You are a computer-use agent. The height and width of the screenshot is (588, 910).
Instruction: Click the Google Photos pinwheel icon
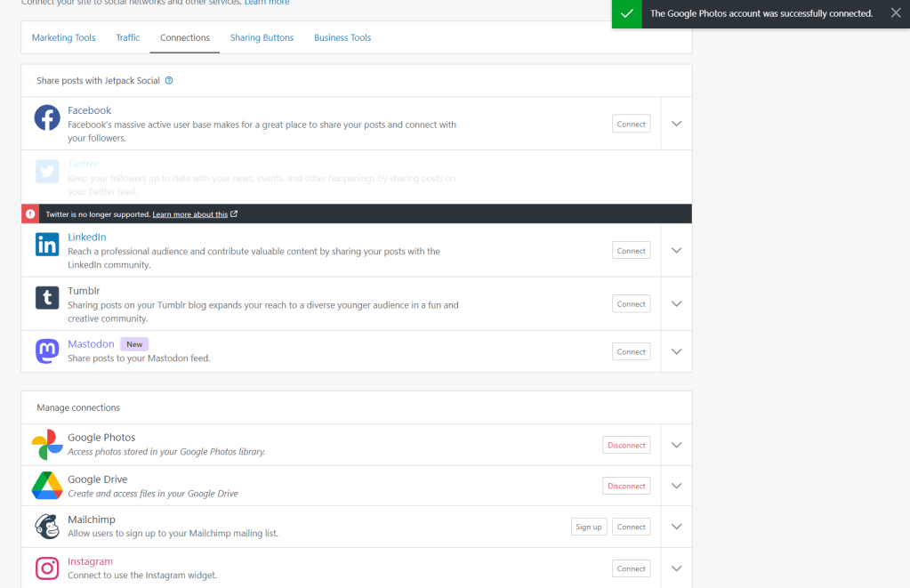coord(47,445)
